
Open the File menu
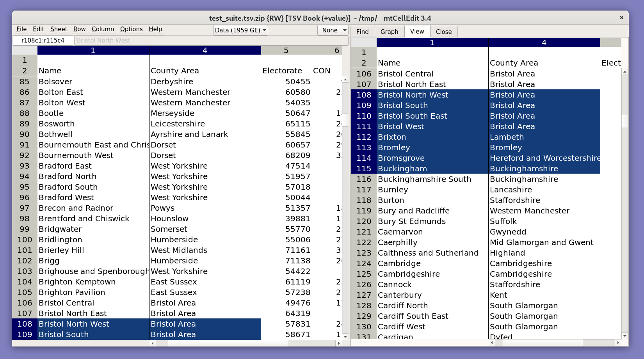click(21, 29)
